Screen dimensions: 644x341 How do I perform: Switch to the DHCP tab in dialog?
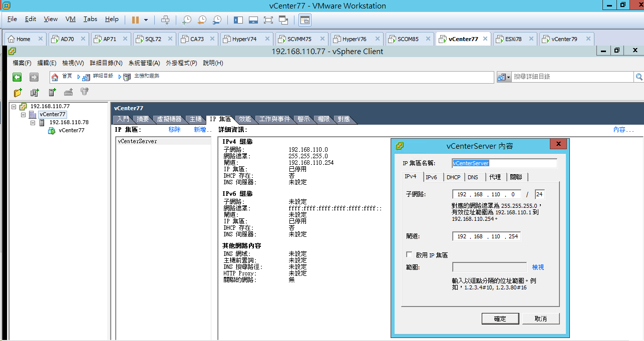click(453, 177)
